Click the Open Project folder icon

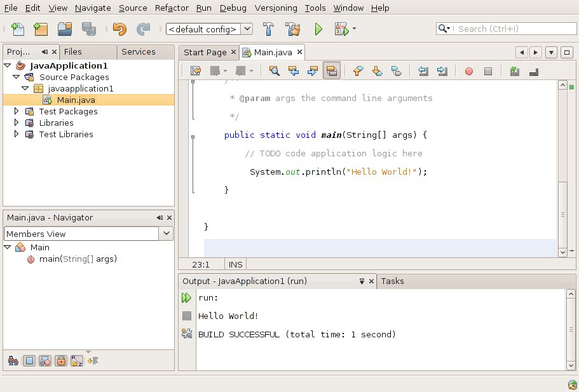64,29
